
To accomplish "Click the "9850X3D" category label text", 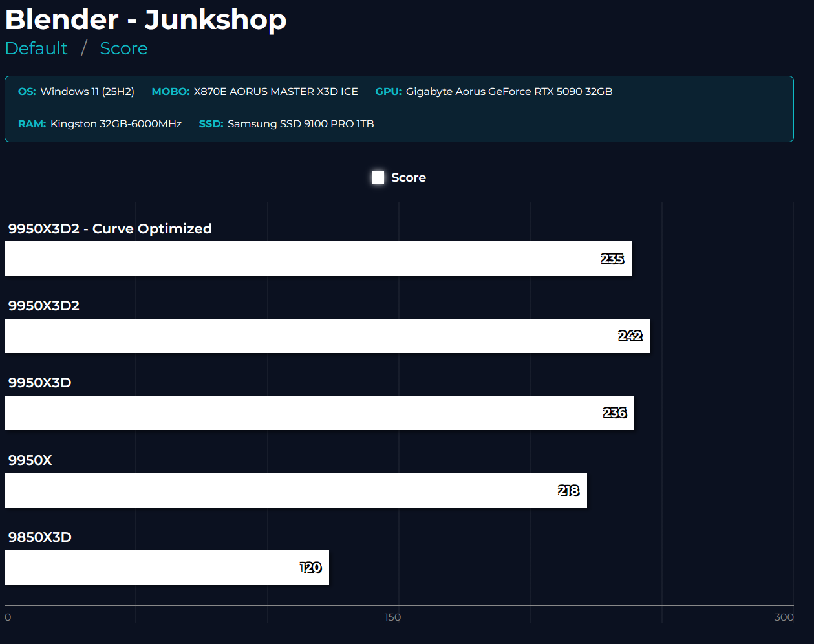I will 40,537.
